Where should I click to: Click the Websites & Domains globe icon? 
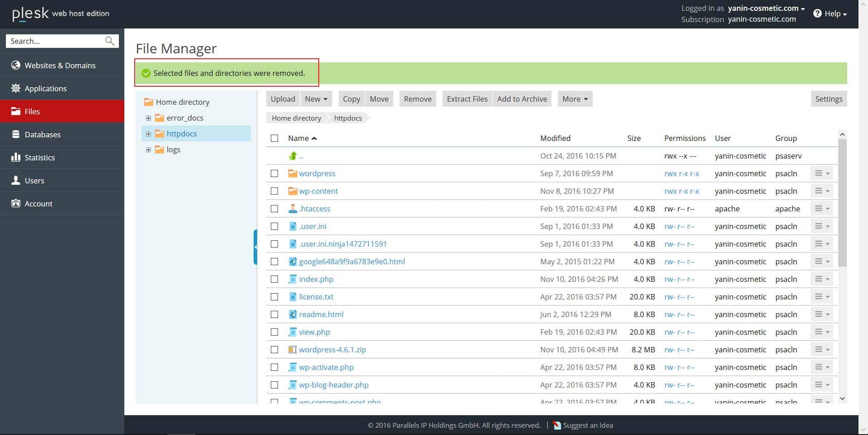pos(16,65)
